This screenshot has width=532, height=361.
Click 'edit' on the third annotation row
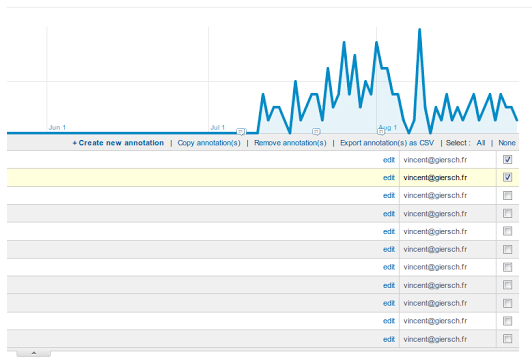point(389,195)
